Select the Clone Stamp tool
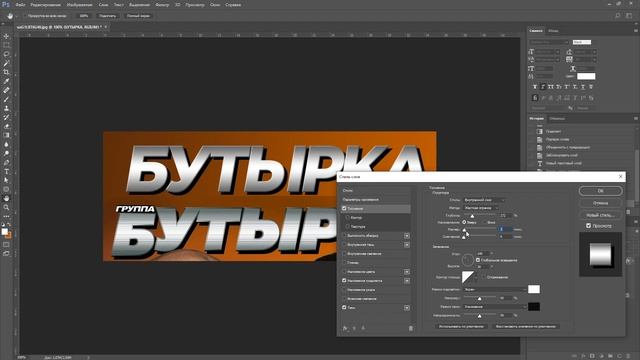 pyautogui.click(x=6, y=108)
